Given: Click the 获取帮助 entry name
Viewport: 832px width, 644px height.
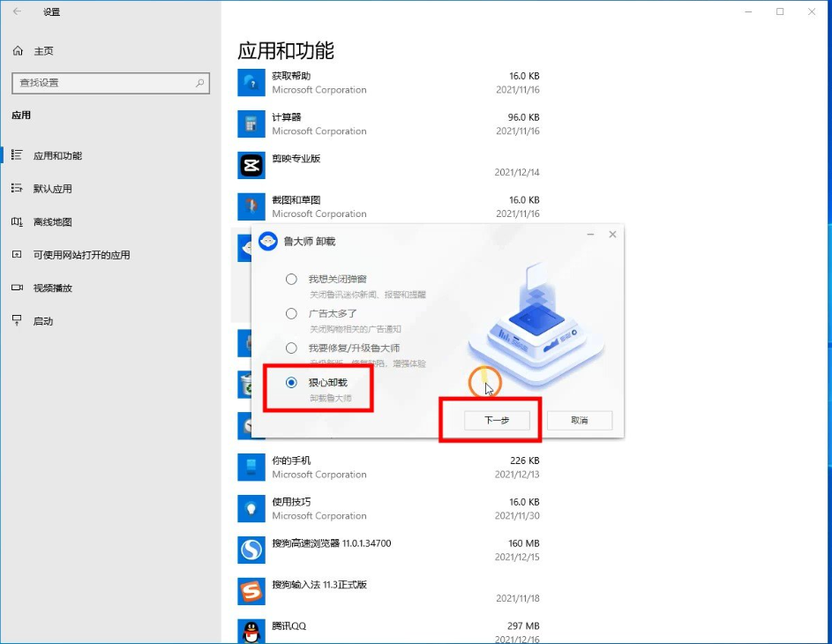Looking at the screenshot, I should tap(291, 76).
